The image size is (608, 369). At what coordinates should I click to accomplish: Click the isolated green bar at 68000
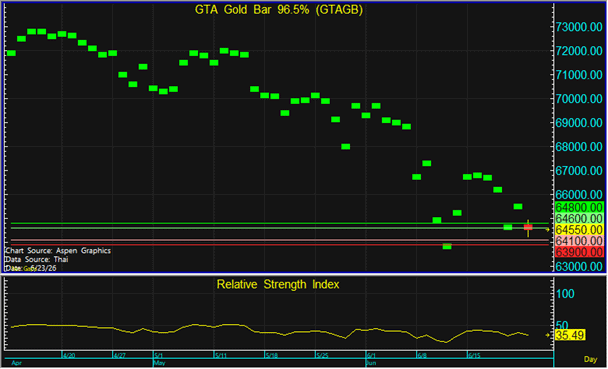(x=345, y=147)
